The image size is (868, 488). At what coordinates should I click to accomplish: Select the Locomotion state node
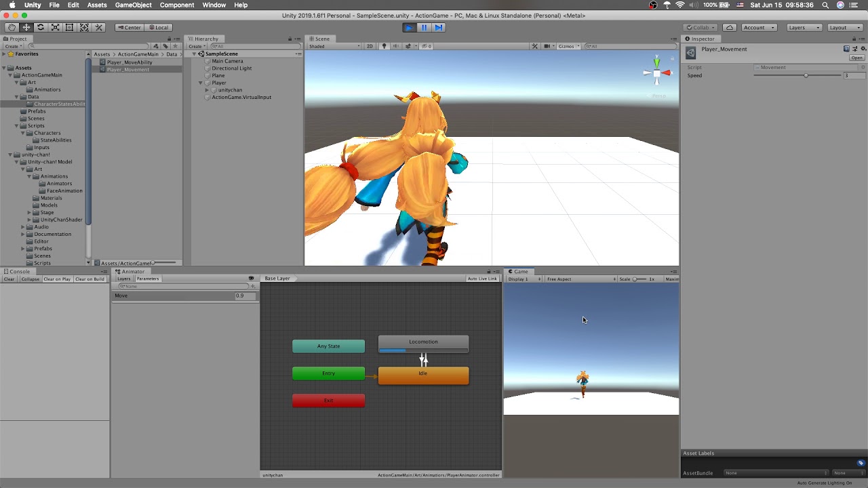click(423, 344)
